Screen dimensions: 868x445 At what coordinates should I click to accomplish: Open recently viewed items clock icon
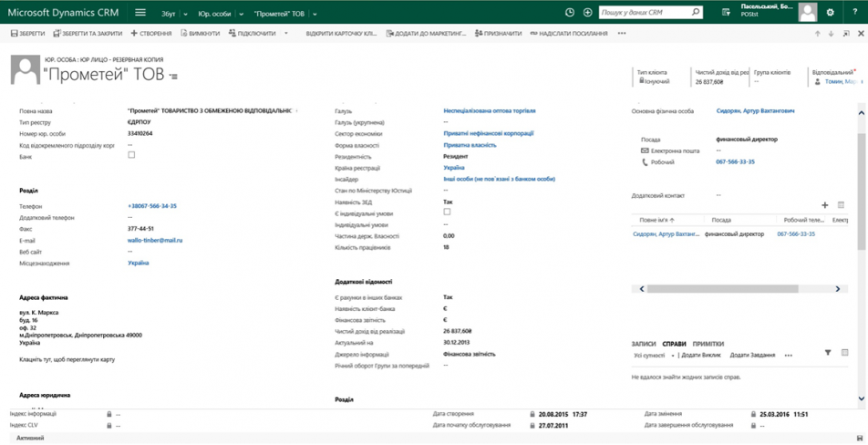point(570,13)
